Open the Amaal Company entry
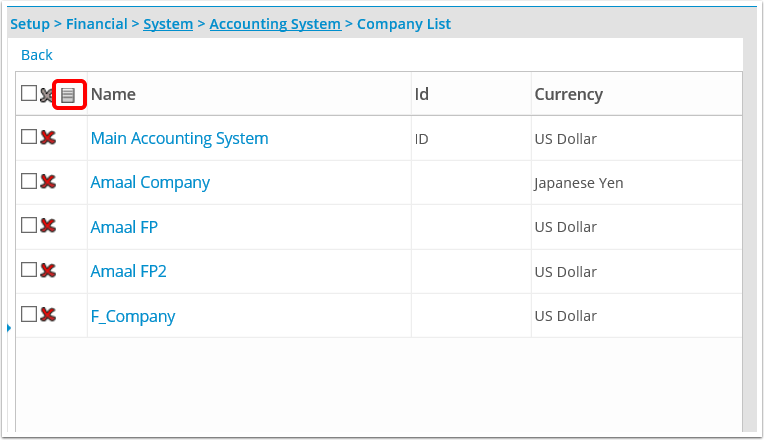 (150, 183)
